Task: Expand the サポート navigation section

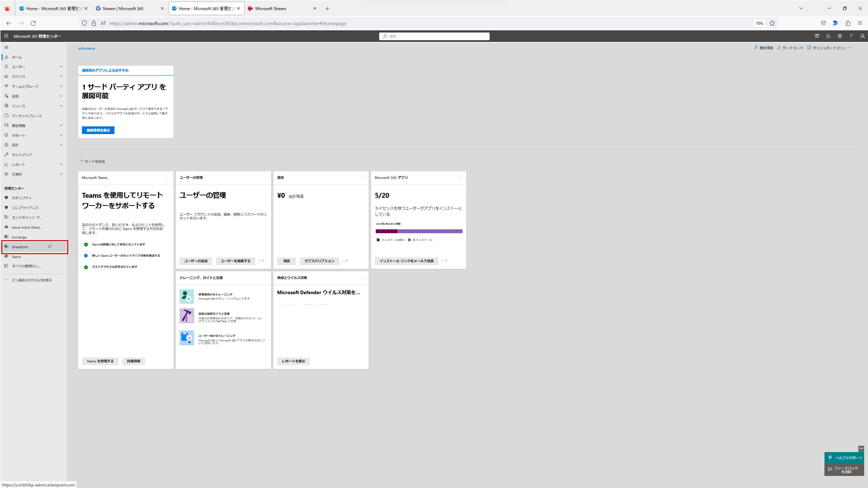Action: click(61, 135)
